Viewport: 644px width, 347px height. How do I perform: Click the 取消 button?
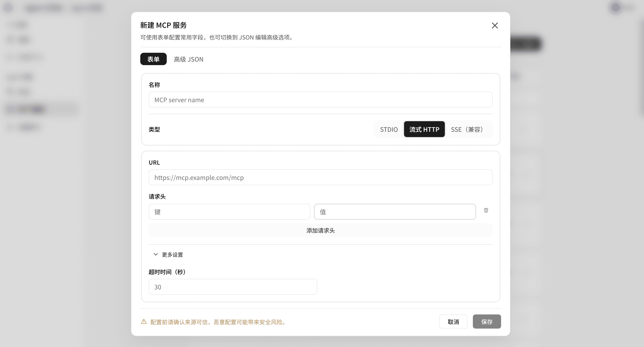[453, 322]
